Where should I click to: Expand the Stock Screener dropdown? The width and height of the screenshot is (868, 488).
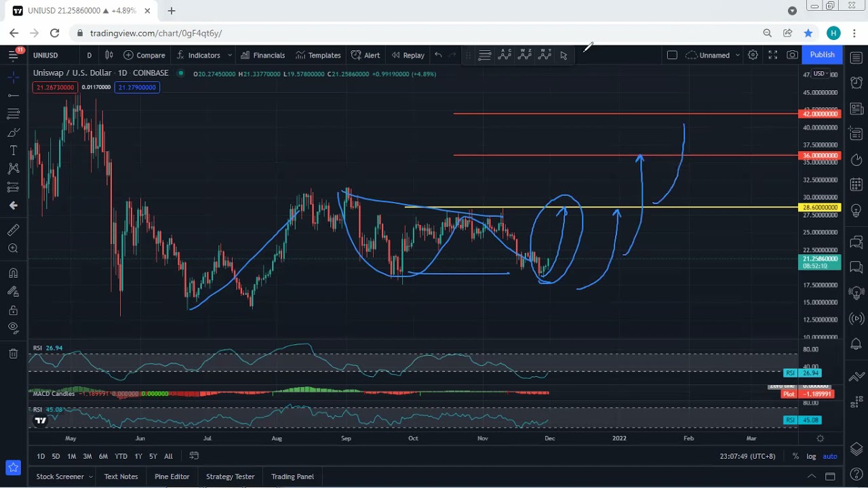coord(91,476)
